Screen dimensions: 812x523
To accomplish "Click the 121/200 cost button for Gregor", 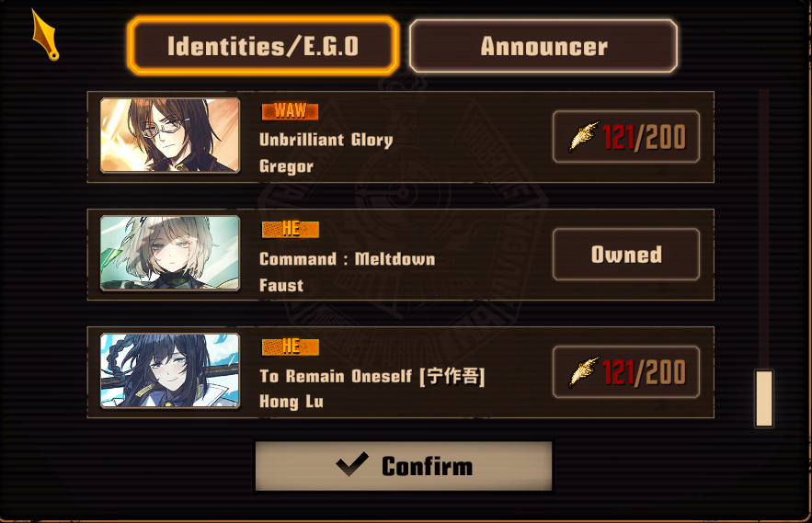I will (x=626, y=137).
